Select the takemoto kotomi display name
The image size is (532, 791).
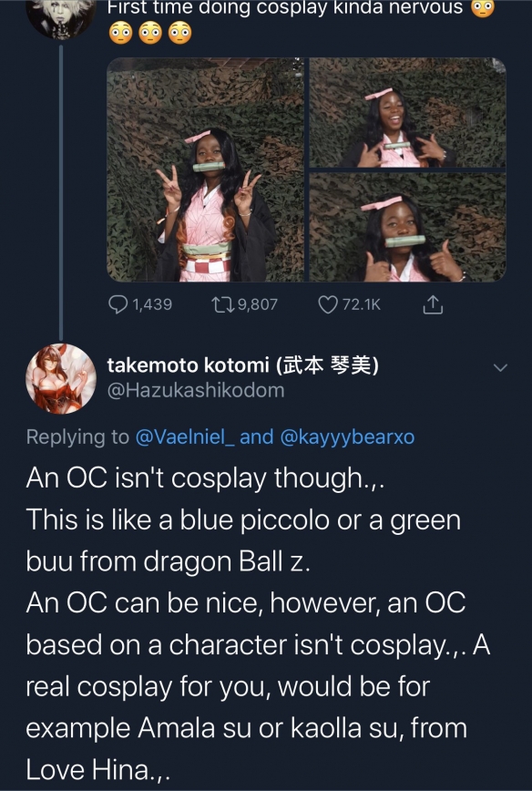click(242, 365)
